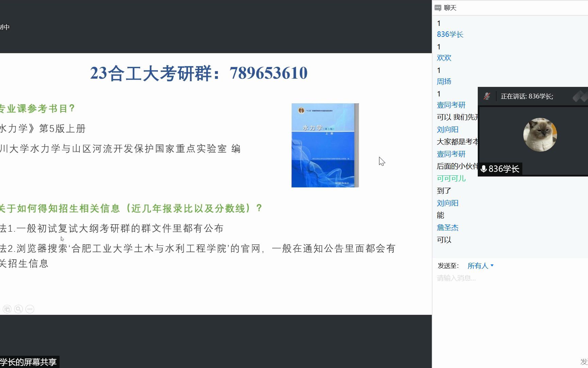Click the 正在讲话: 836学长 status text
The image size is (588, 368).
click(527, 96)
